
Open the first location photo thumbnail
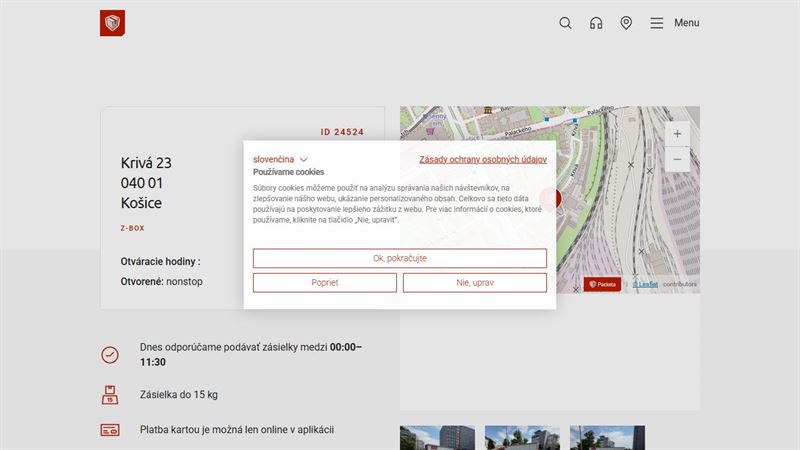point(437,438)
